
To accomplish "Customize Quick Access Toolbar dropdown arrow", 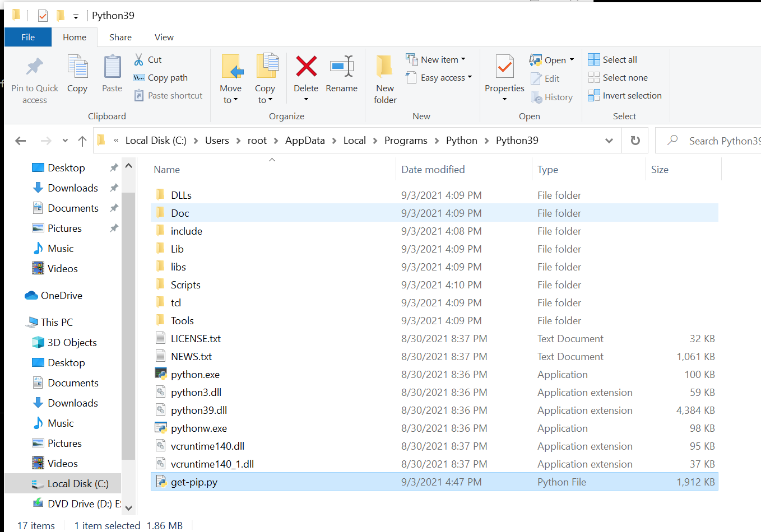I will point(76,16).
